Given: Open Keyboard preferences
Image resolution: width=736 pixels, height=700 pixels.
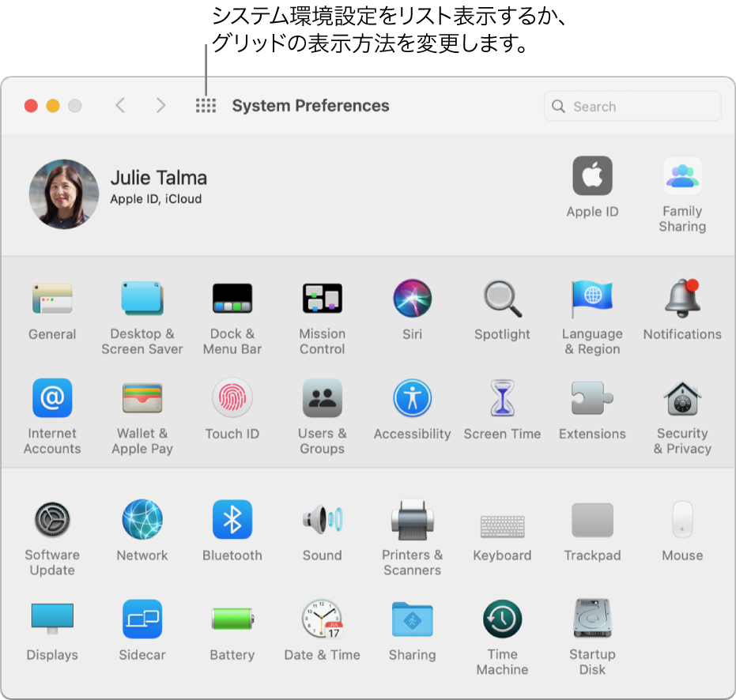Looking at the screenshot, I should [502, 526].
